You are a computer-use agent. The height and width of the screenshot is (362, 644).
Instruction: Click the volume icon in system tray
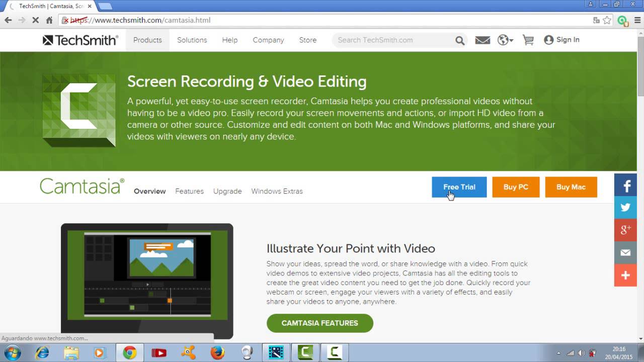coord(582,353)
